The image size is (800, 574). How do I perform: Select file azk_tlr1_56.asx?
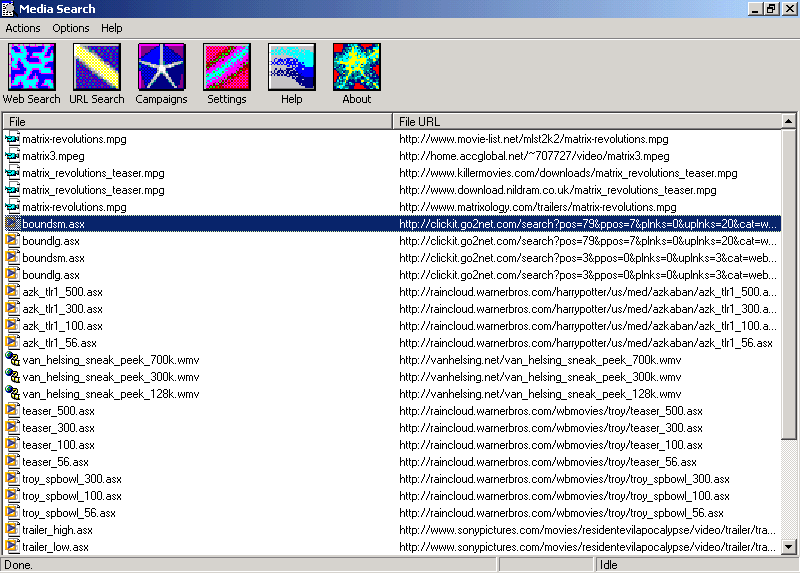click(59, 343)
